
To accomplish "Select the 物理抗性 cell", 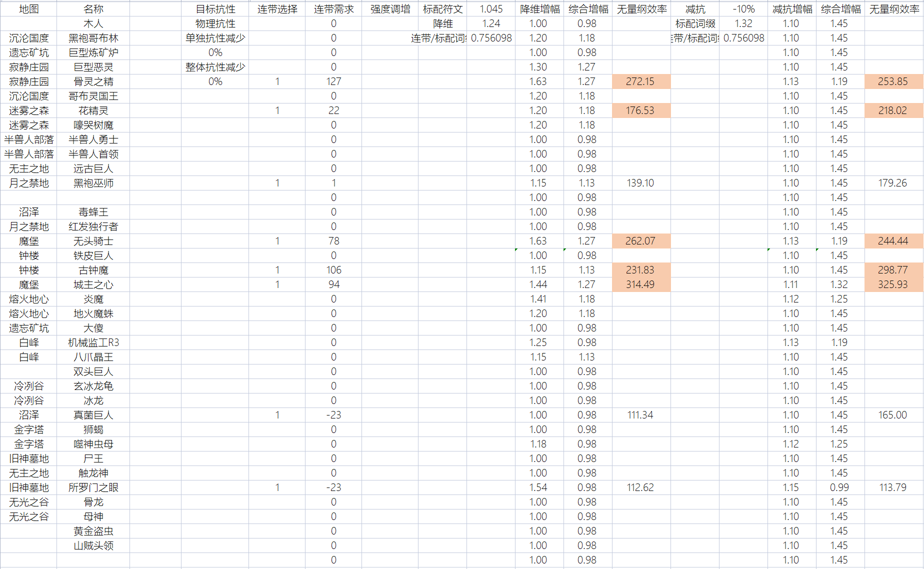I will [215, 23].
